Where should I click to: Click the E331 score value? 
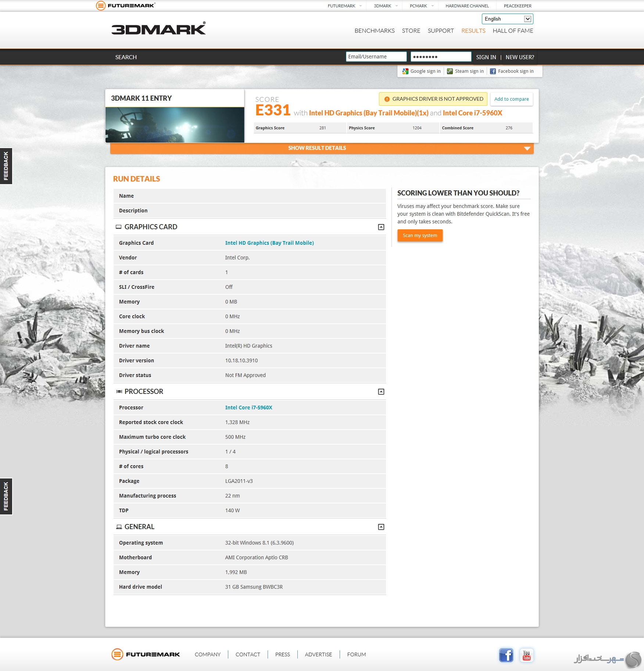click(273, 110)
